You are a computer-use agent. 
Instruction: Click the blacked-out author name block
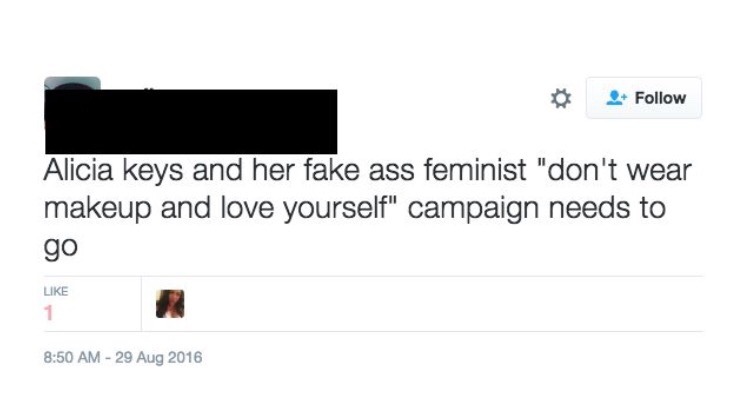(190, 121)
